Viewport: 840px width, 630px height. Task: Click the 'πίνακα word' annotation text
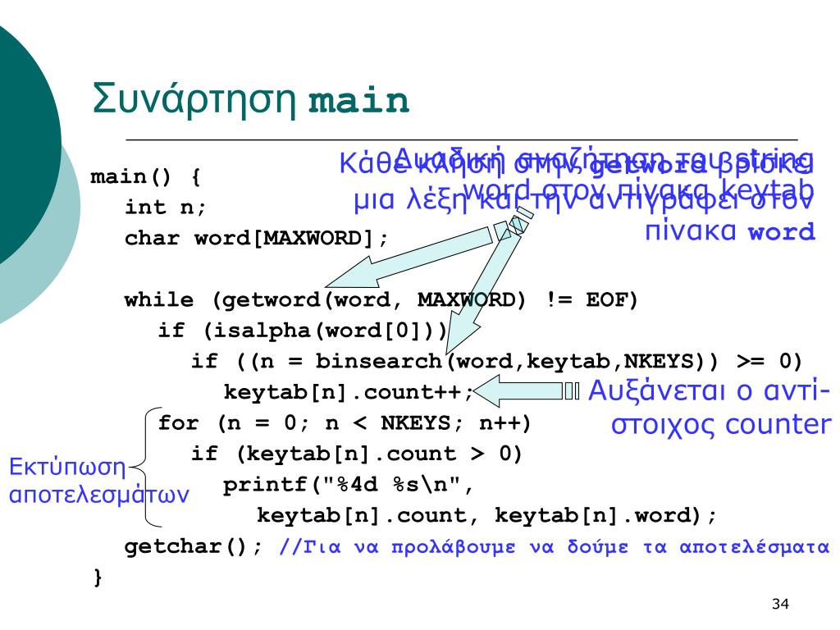pyautogui.click(x=729, y=231)
